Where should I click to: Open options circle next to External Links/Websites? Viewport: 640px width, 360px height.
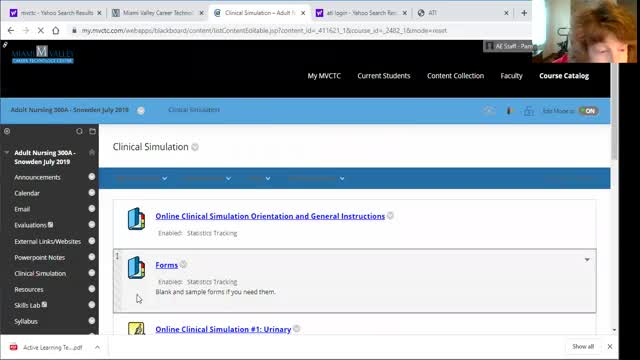[92, 241]
